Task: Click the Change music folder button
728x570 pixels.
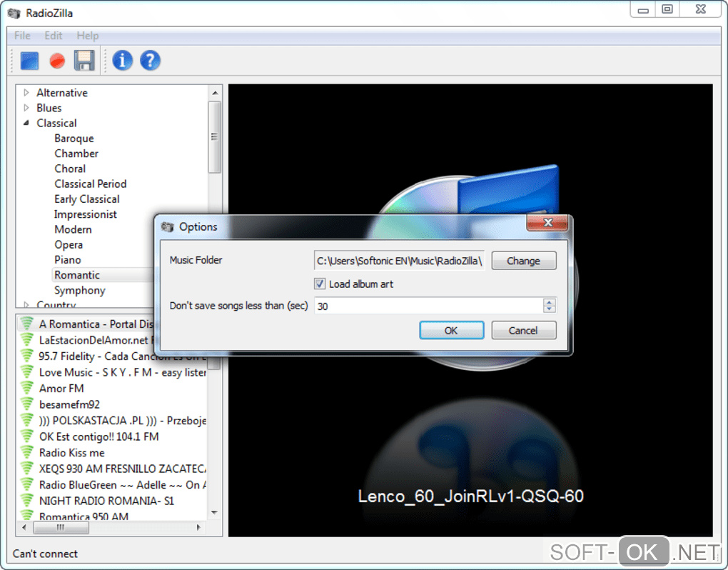Action: (524, 261)
